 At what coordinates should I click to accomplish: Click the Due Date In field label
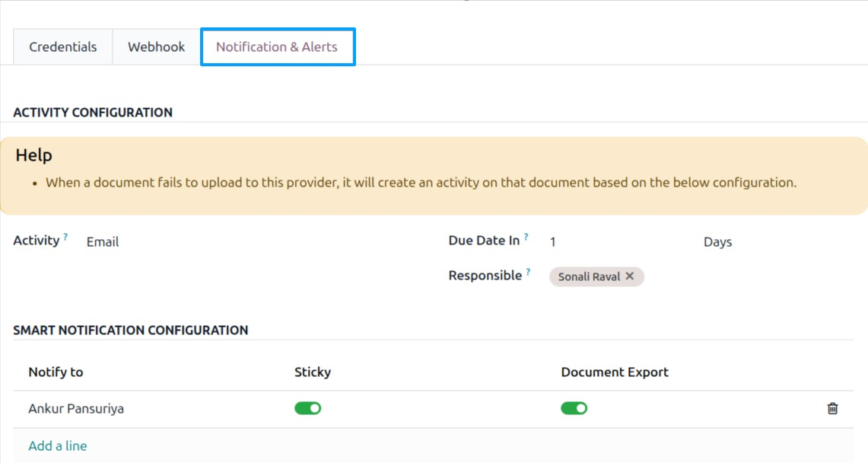(x=484, y=241)
